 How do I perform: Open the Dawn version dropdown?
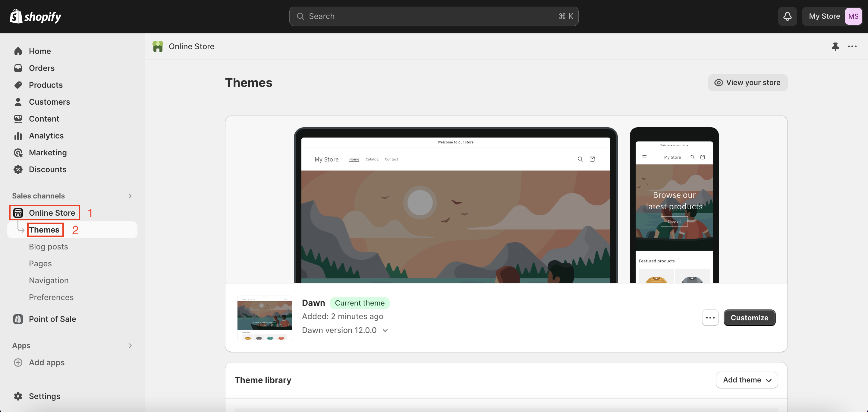click(386, 330)
